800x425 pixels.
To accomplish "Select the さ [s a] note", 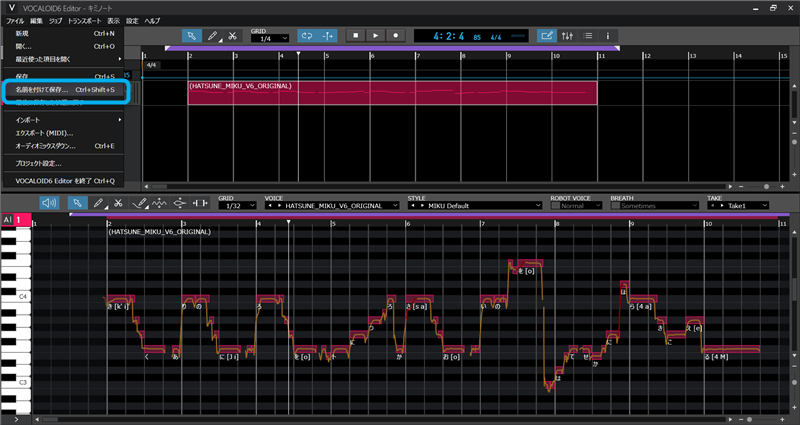I will (x=419, y=298).
